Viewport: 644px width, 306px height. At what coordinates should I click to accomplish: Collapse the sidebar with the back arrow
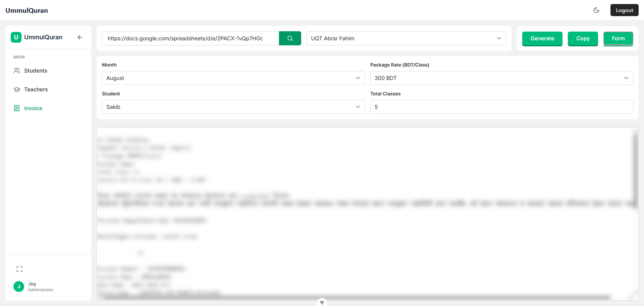pyautogui.click(x=80, y=37)
